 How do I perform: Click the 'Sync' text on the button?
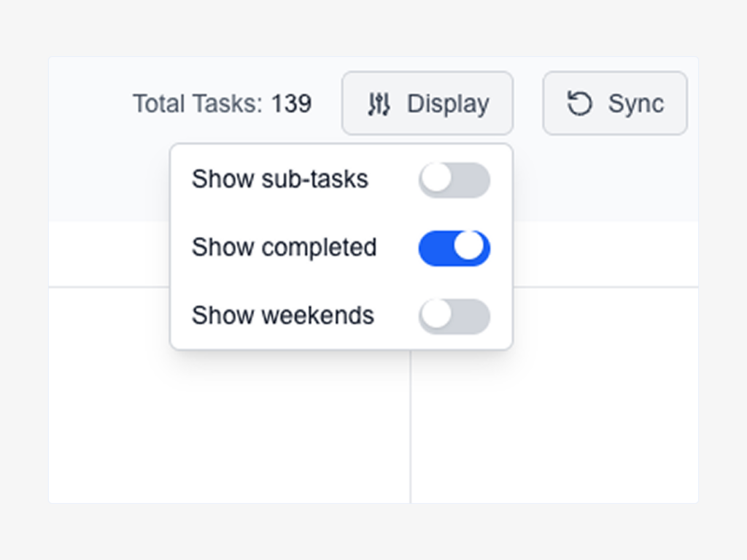tap(635, 104)
